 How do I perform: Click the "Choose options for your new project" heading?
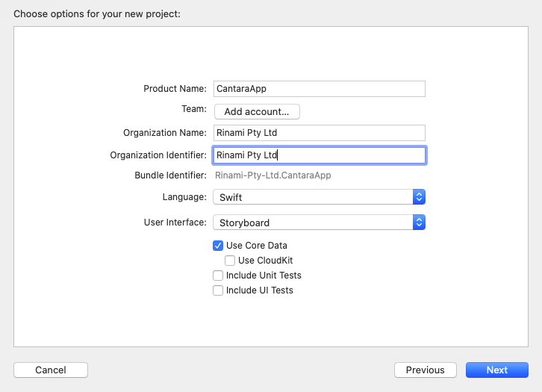coord(97,14)
